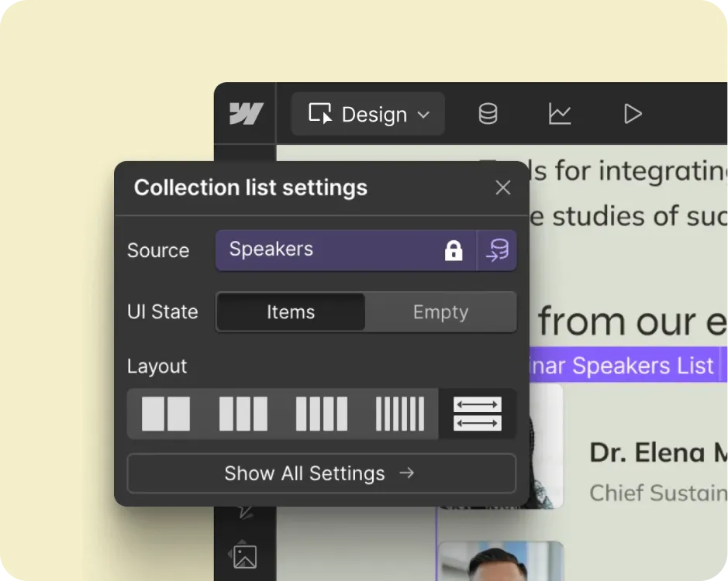Select the Speakers List purple label
Viewport: 728px width, 581px height.
click(628, 365)
